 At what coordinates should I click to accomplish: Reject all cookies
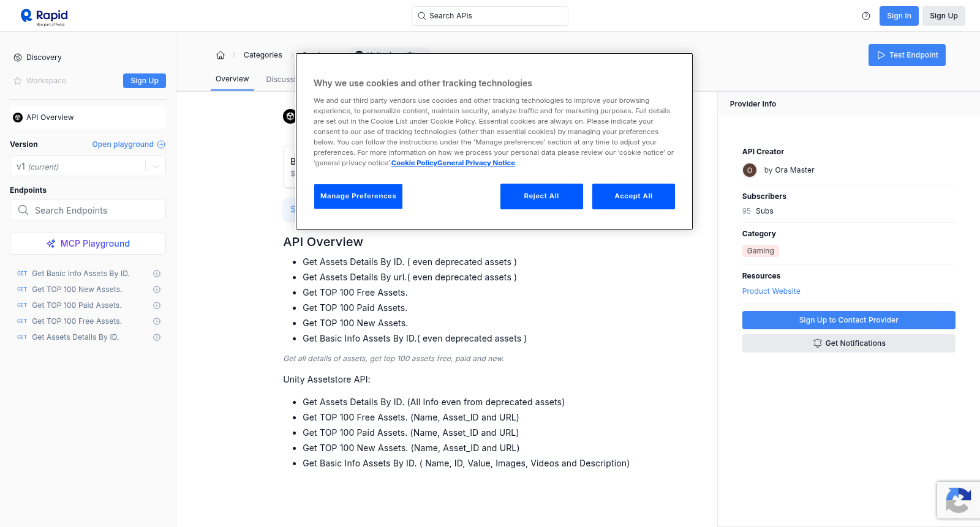click(x=541, y=196)
